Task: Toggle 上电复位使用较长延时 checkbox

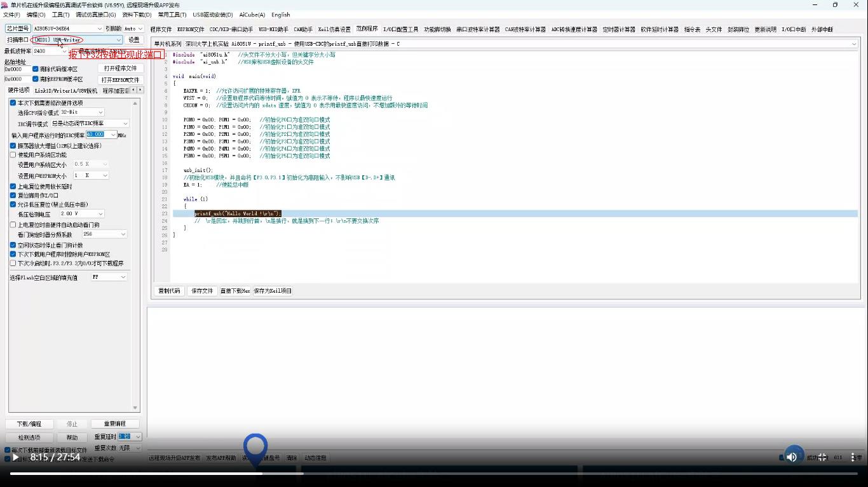Action: pyautogui.click(x=13, y=187)
